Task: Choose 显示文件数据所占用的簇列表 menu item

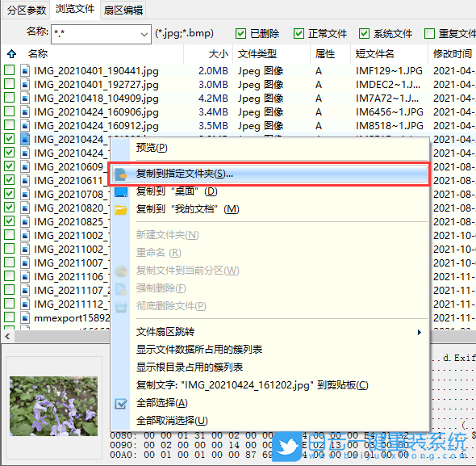Action: tap(270, 350)
